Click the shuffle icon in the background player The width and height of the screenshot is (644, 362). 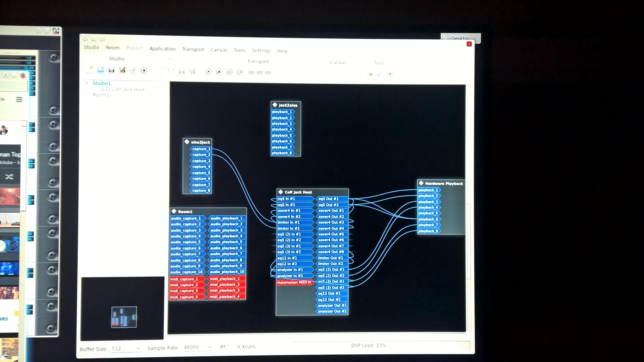click(9, 177)
